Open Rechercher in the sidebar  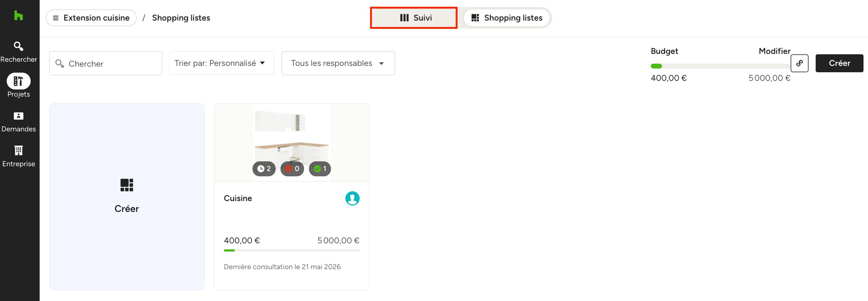click(x=19, y=52)
